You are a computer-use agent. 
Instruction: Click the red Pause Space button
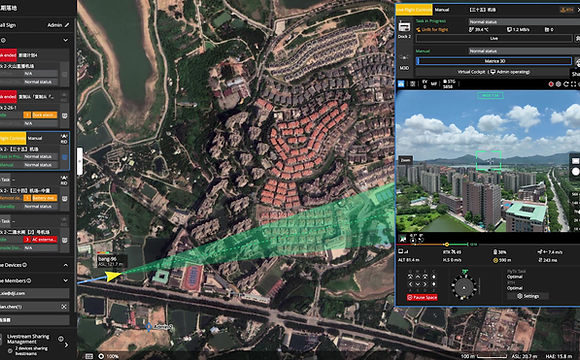(422, 297)
